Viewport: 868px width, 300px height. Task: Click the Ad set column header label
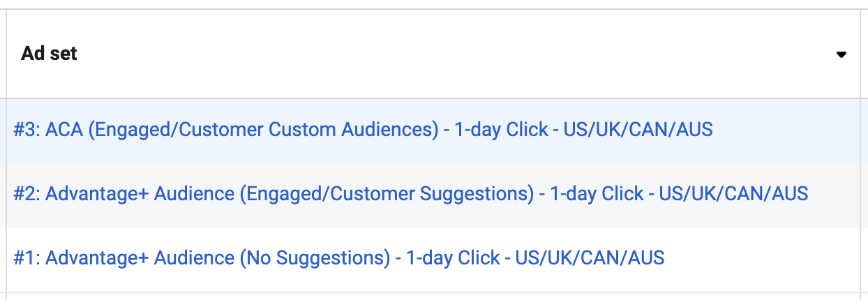[x=49, y=54]
